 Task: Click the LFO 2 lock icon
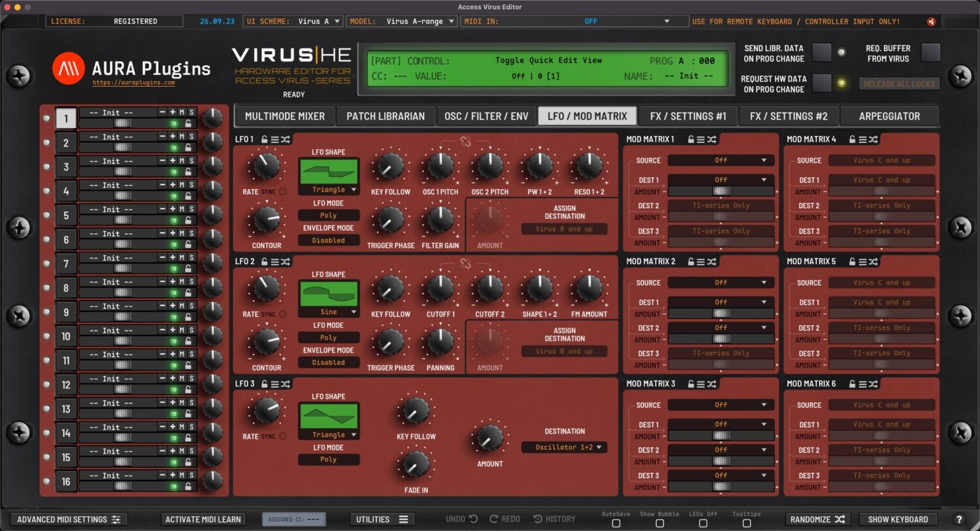click(x=264, y=262)
